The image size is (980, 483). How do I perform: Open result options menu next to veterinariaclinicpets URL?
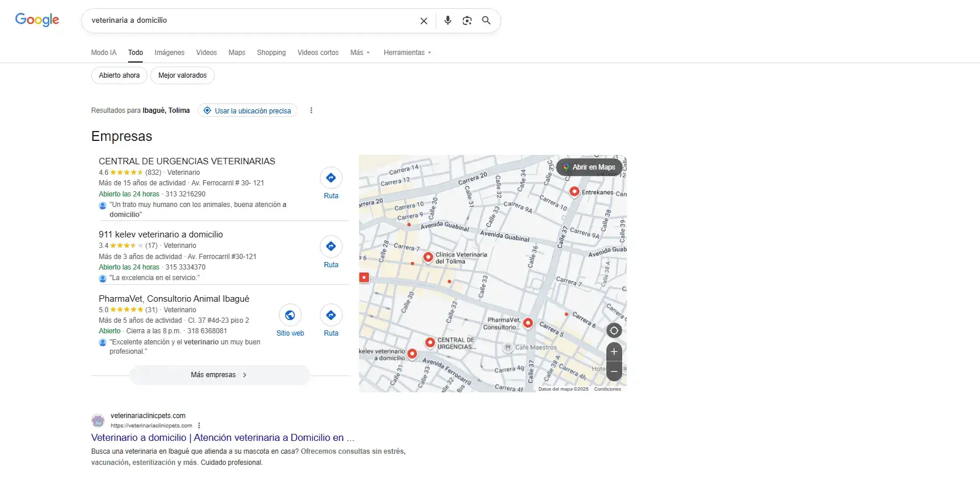199,426
